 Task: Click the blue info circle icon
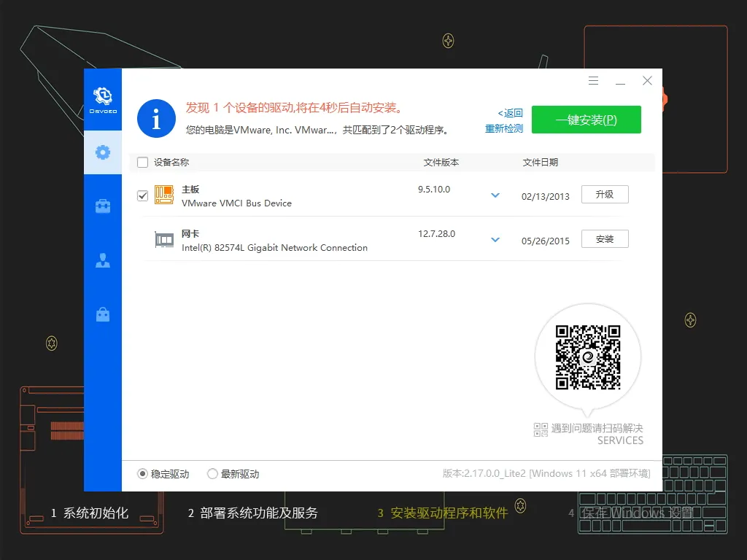(156, 118)
